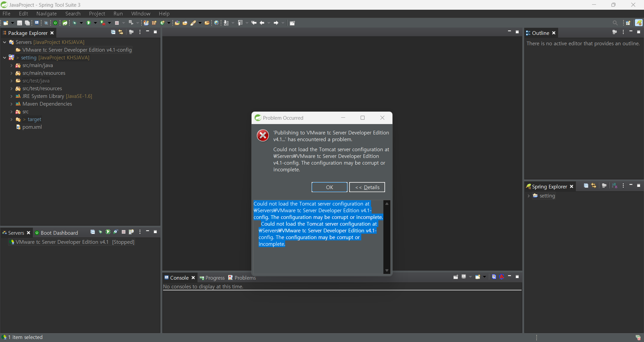Click the Open Web Browser globe icon
The image size is (644, 342).
[x=217, y=23]
